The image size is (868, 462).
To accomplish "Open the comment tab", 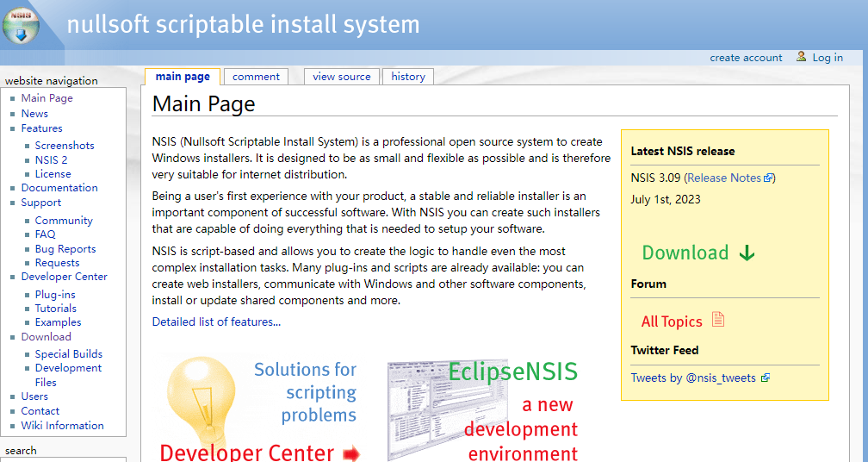I will point(256,77).
